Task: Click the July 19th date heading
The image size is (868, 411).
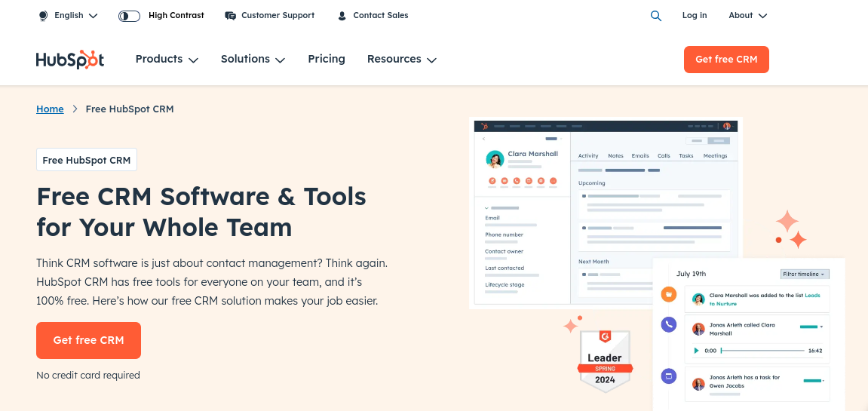Action: click(x=692, y=274)
